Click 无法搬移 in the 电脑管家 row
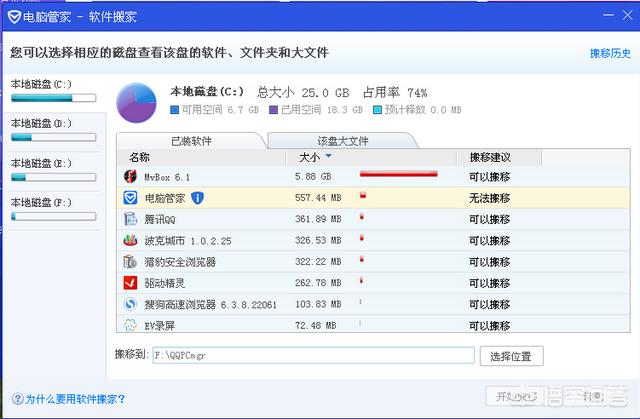Viewport: 640px width, 419px height. click(x=489, y=198)
